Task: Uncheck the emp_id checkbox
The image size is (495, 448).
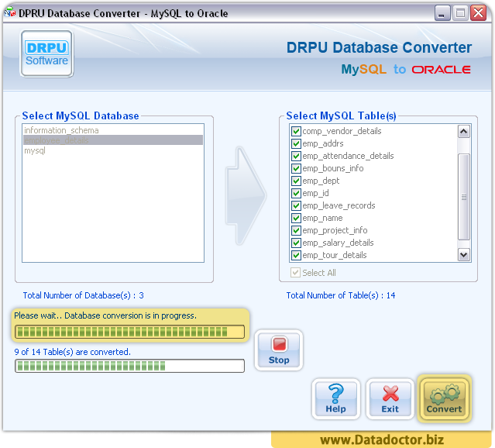Action: [x=296, y=193]
